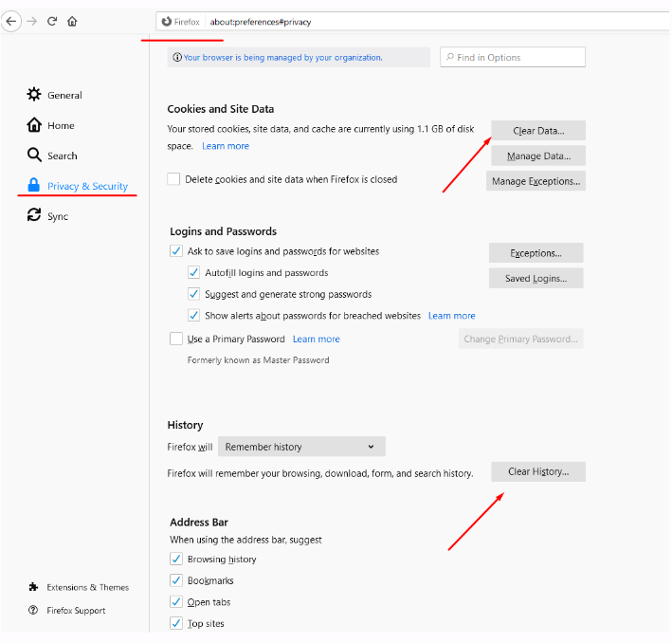Click the Privacy lock icon in sidebar

point(33,185)
